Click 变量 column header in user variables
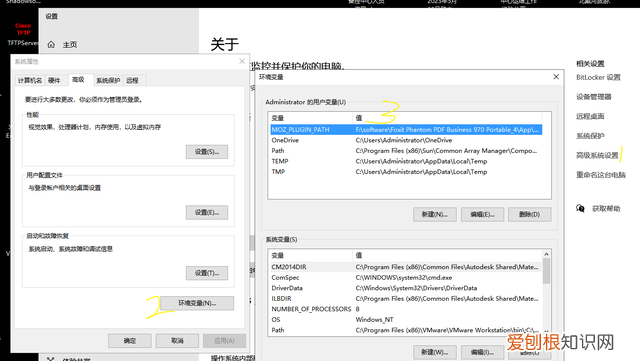 click(x=311, y=118)
